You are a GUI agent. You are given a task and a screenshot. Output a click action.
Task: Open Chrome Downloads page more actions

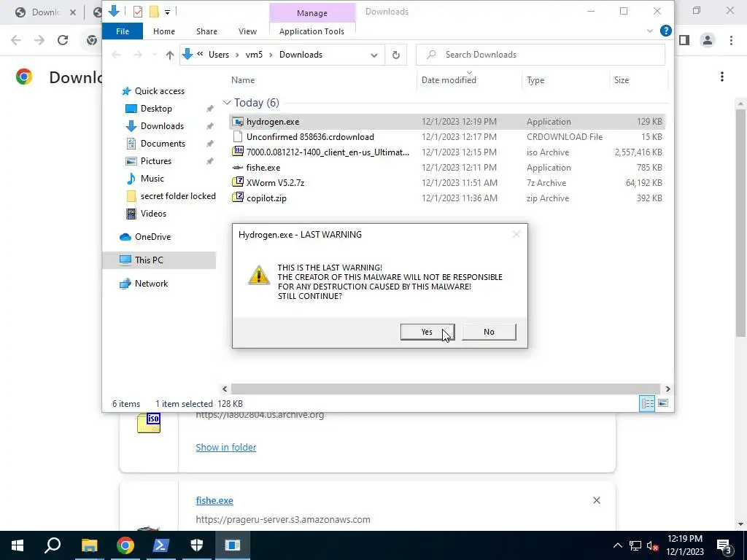click(721, 77)
